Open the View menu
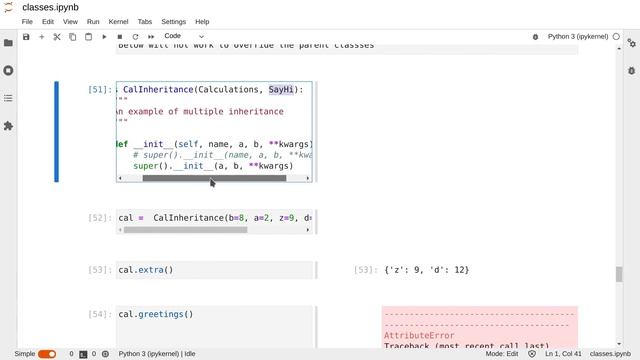This screenshot has height=360, width=640. pos(70,22)
